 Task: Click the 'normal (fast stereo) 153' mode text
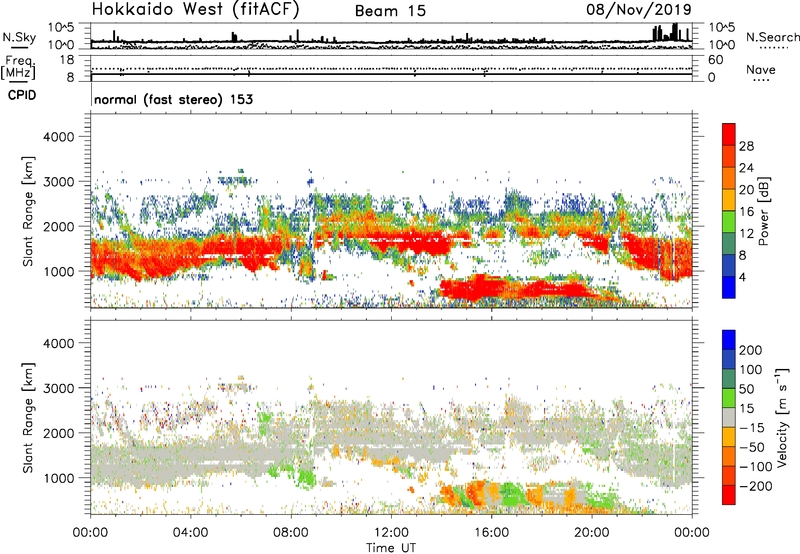173,99
